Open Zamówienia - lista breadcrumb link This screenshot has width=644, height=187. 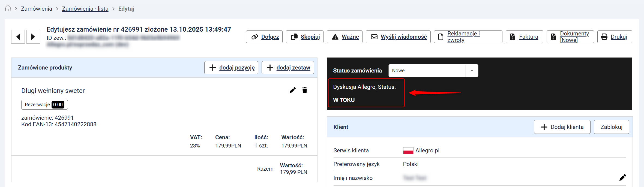[85, 9]
